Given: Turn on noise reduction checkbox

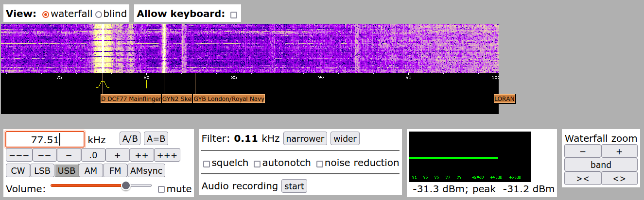Looking at the screenshot, I should tap(319, 164).
